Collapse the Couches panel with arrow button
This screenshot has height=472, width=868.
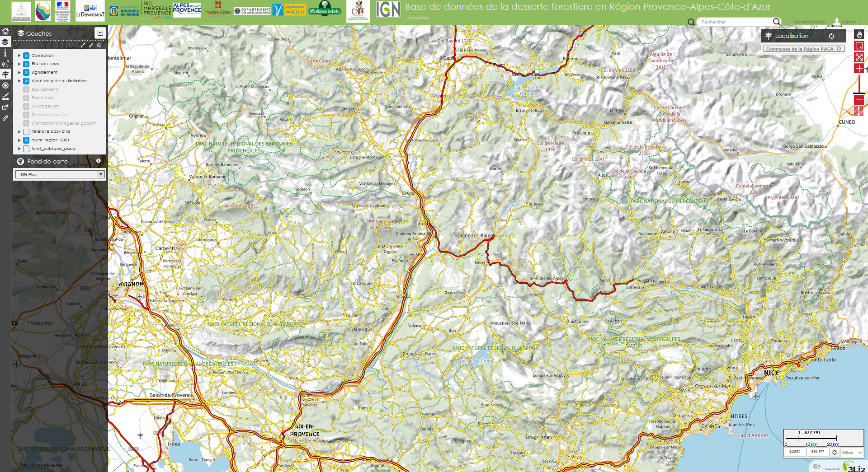[x=100, y=33]
